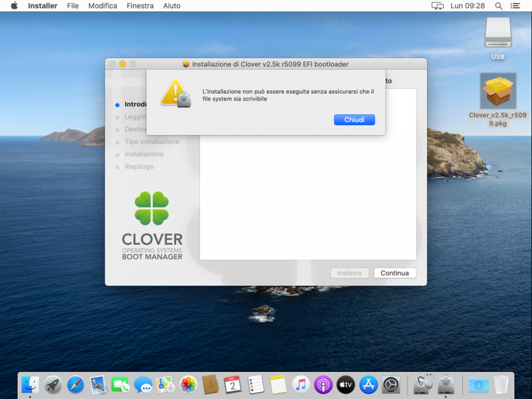The height and width of the screenshot is (399, 532).
Task: Click the Tipo installazione step in sidebar
Action: (152, 142)
